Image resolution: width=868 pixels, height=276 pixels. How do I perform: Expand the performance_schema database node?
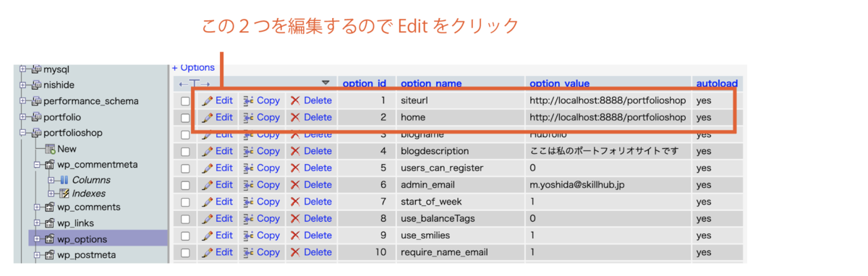pos(22,101)
